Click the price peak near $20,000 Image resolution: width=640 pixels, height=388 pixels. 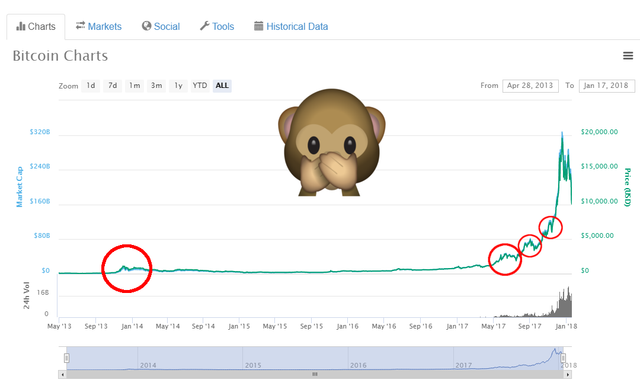click(562, 134)
